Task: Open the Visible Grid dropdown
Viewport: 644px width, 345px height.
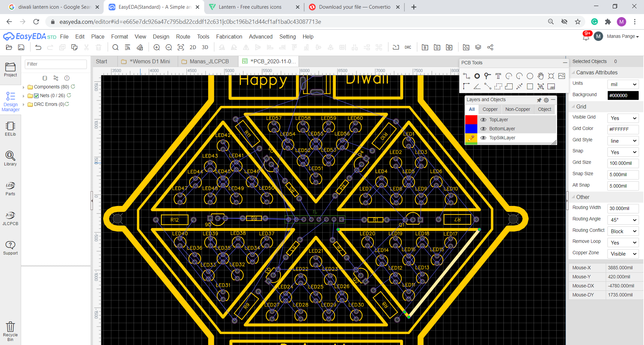Action: [x=623, y=118]
